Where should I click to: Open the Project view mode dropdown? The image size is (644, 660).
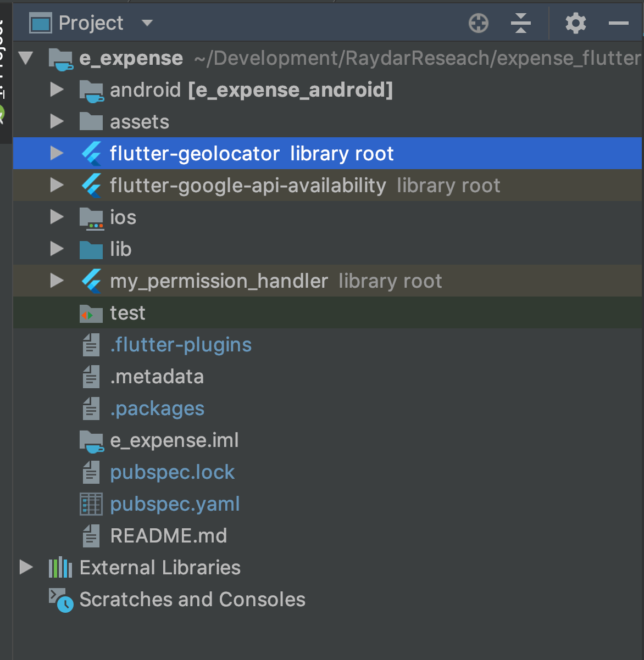click(146, 23)
